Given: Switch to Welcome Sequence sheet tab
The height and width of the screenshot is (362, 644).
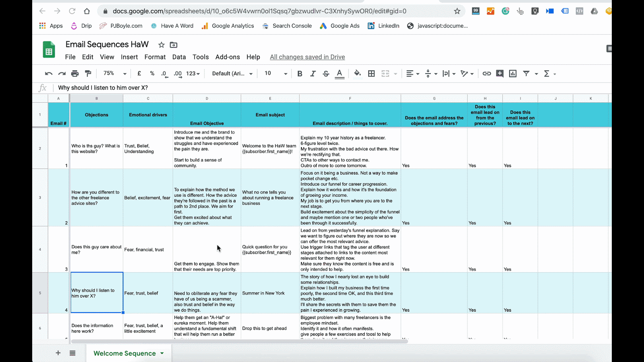Looking at the screenshot, I should 124,353.
